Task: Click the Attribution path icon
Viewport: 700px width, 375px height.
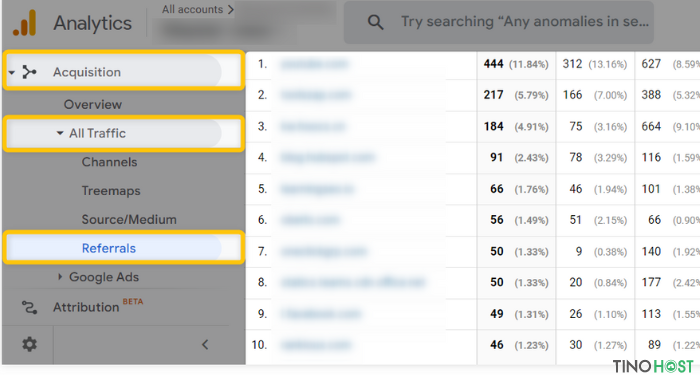Action: coord(29,307)
